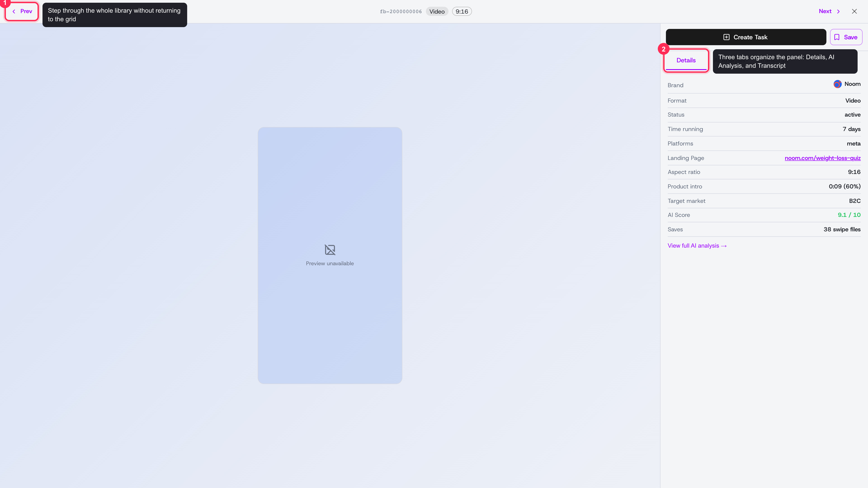
Task: Open View full AI analysis link
Action: click(697, 246)
